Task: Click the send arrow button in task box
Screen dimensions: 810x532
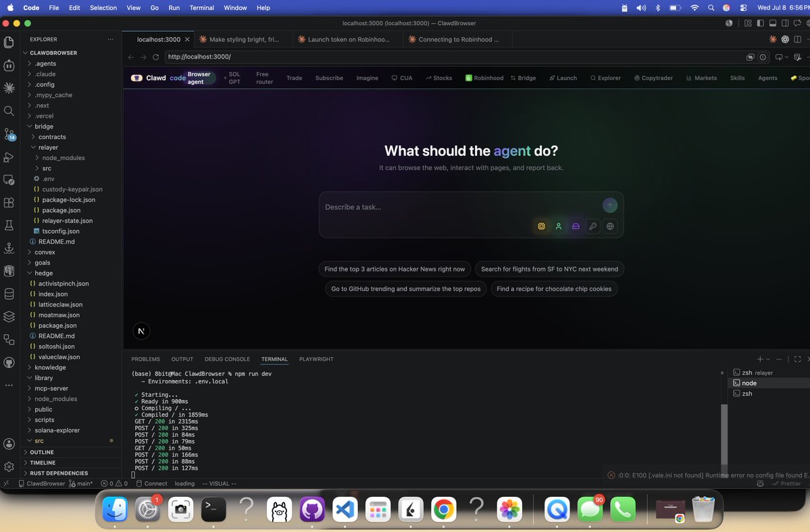Action: (x=609, y=205)
